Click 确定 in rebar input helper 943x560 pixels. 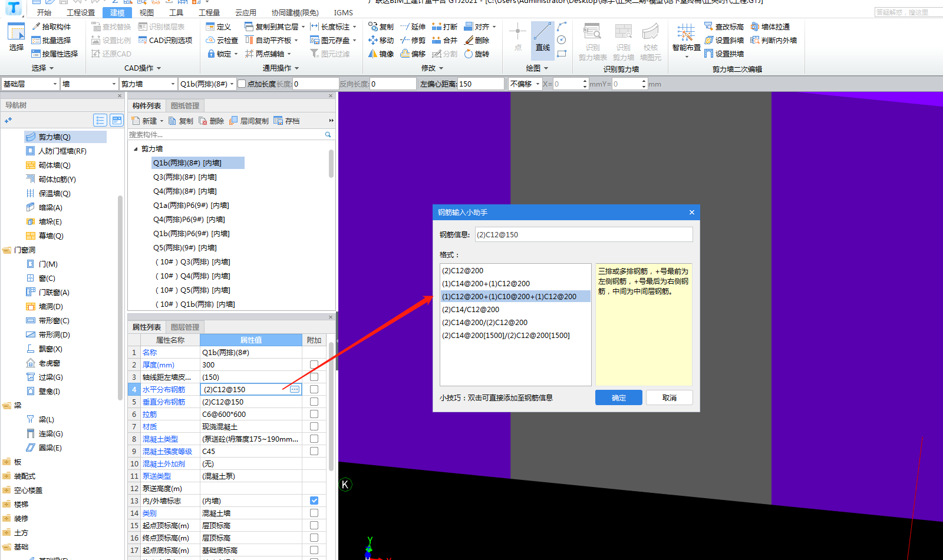[619, 397]
